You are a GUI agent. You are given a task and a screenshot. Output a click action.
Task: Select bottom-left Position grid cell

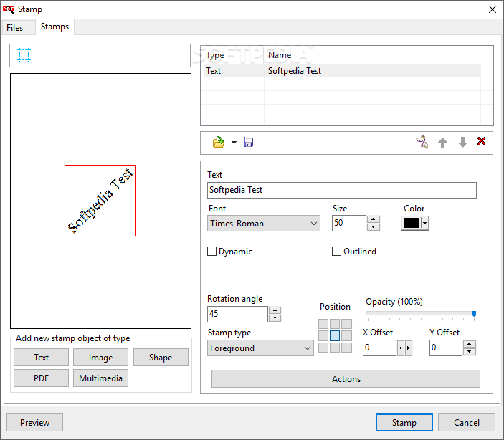pyautogui.click(x=323, y=348)
